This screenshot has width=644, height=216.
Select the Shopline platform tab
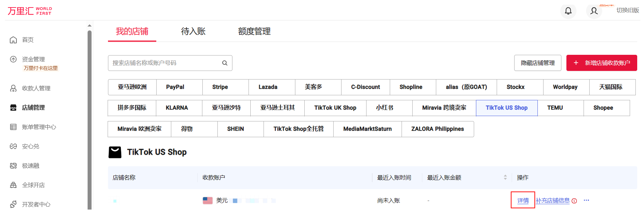tap(413, 87)
